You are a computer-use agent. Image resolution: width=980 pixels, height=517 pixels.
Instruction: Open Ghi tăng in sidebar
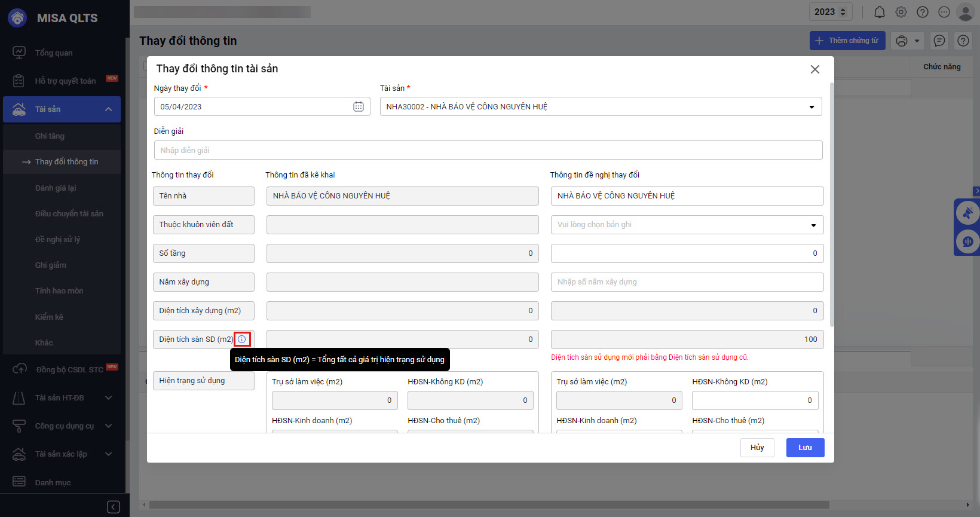click(x=50, y=136)
